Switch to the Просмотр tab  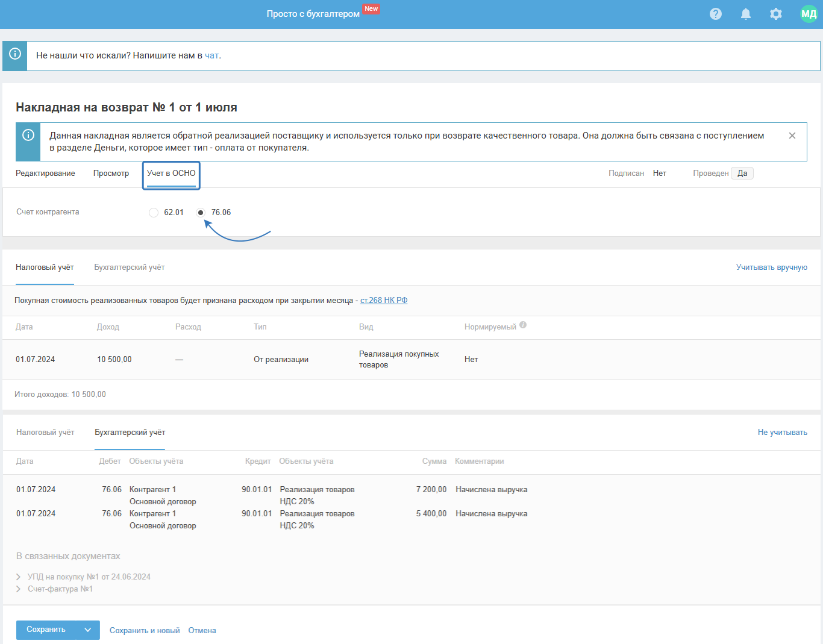(x=111, y=174)
